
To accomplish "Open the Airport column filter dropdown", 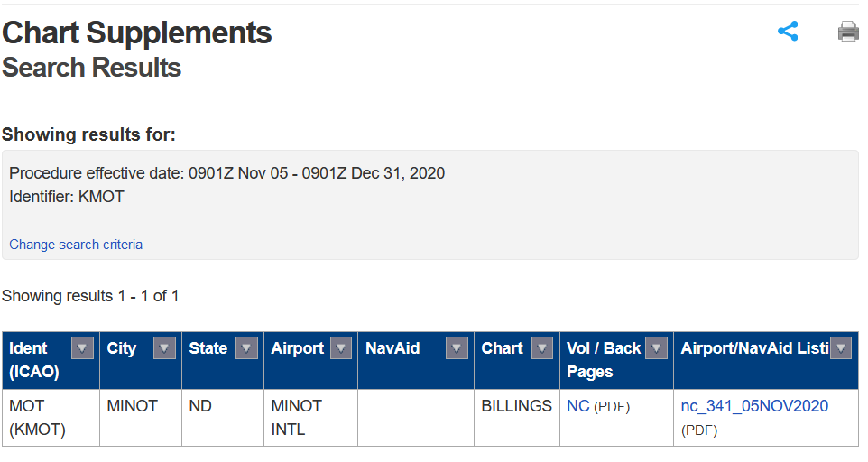I will pyautogui.click(x=341, y=348).
